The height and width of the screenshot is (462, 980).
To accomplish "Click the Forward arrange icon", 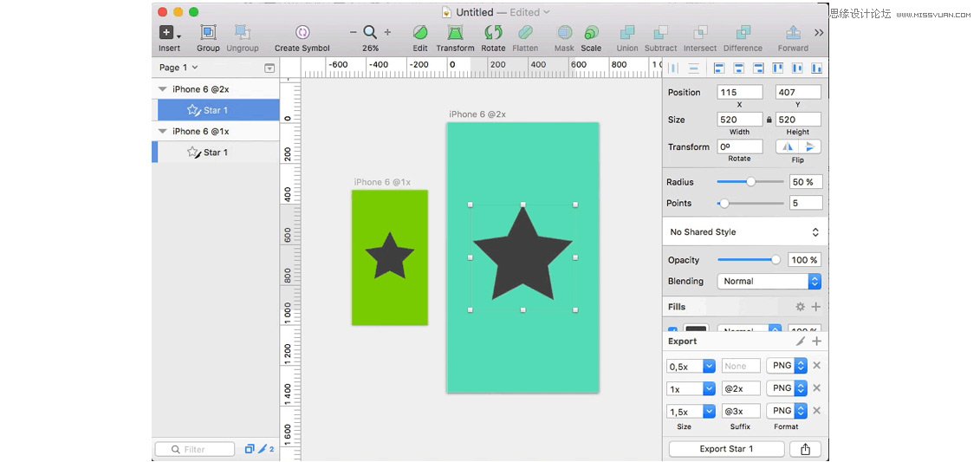I will [793, 33].
